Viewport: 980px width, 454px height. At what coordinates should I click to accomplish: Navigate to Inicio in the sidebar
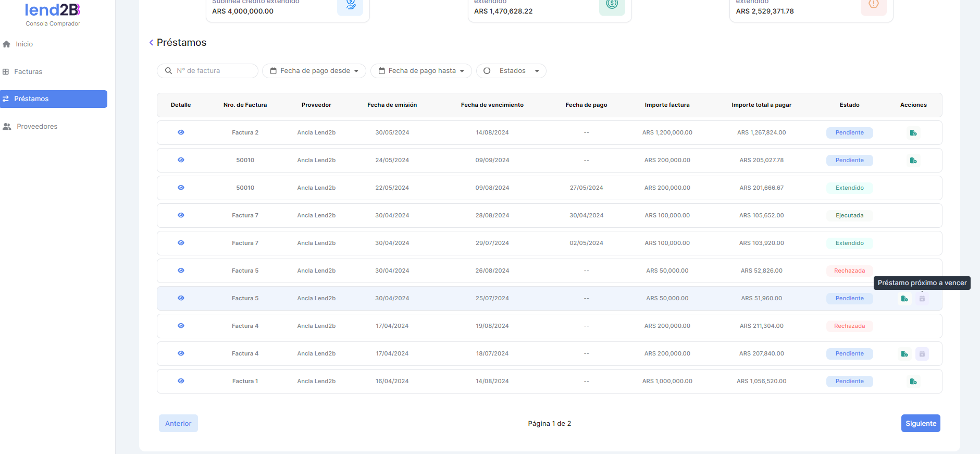(24, 44)
